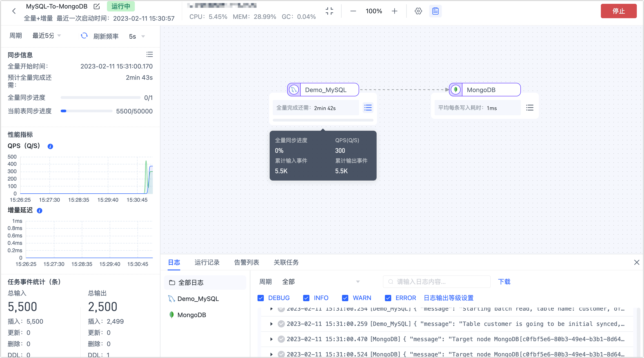The height and width of the screenshot is (358, 644).
Task: Click the MongoDB node label
Action: tap(481, 90)
